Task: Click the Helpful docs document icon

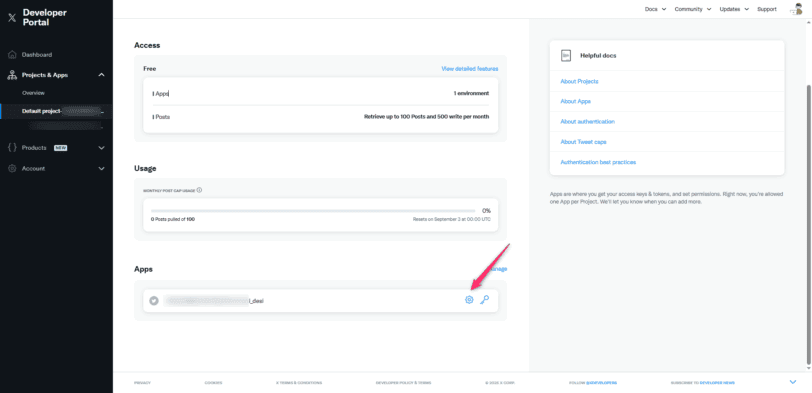Action: 566,55
